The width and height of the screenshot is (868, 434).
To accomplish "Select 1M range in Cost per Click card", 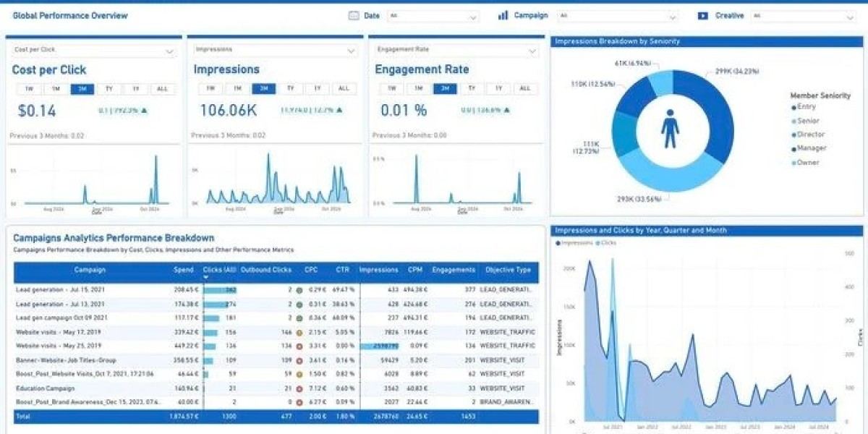I will [x=56, y=89].
